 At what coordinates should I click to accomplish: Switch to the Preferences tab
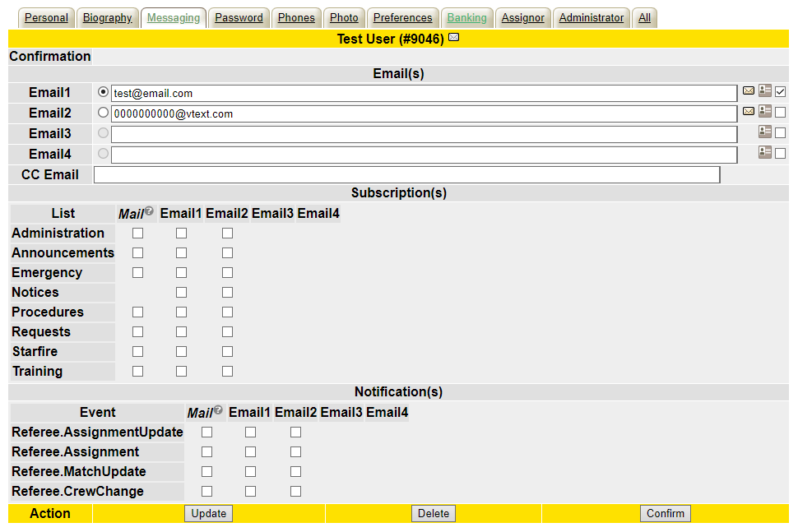402,17
